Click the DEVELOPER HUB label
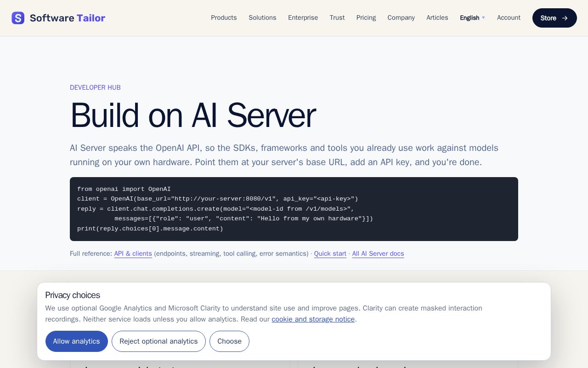The width and height of the screenshot is (588, 368). 95,87
